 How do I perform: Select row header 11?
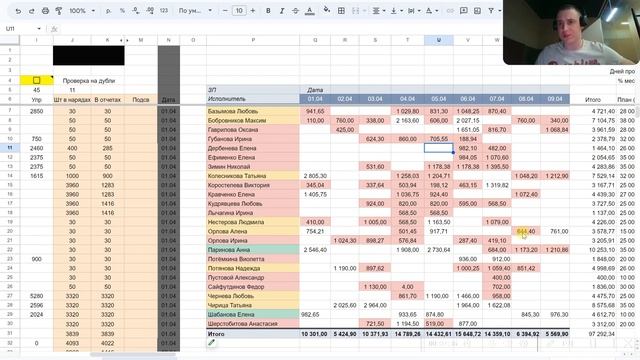tap(10, 148)
